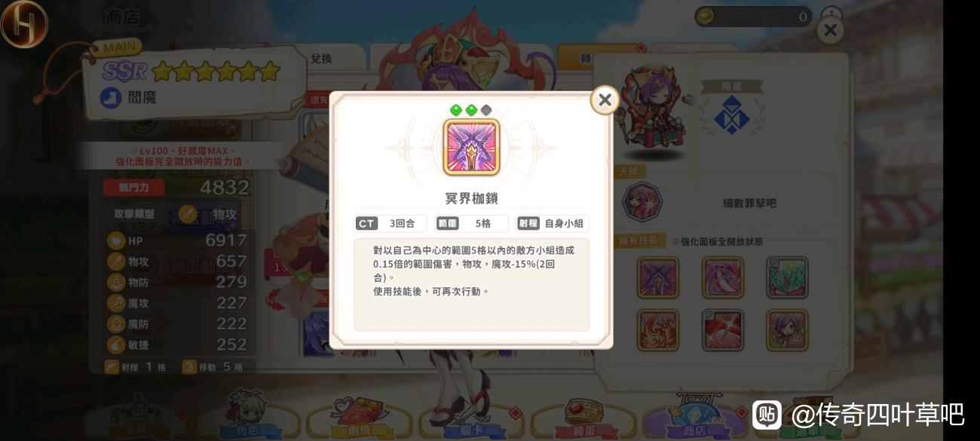Open the 角色 character tab
The image size is (980, 441).
pyautogui.click(x=248, y=417)
